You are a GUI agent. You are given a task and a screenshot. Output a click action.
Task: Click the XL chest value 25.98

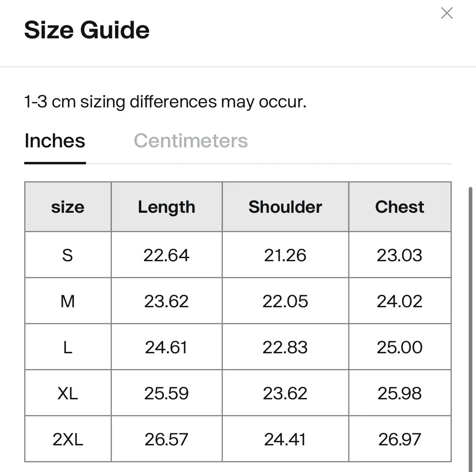400,393
